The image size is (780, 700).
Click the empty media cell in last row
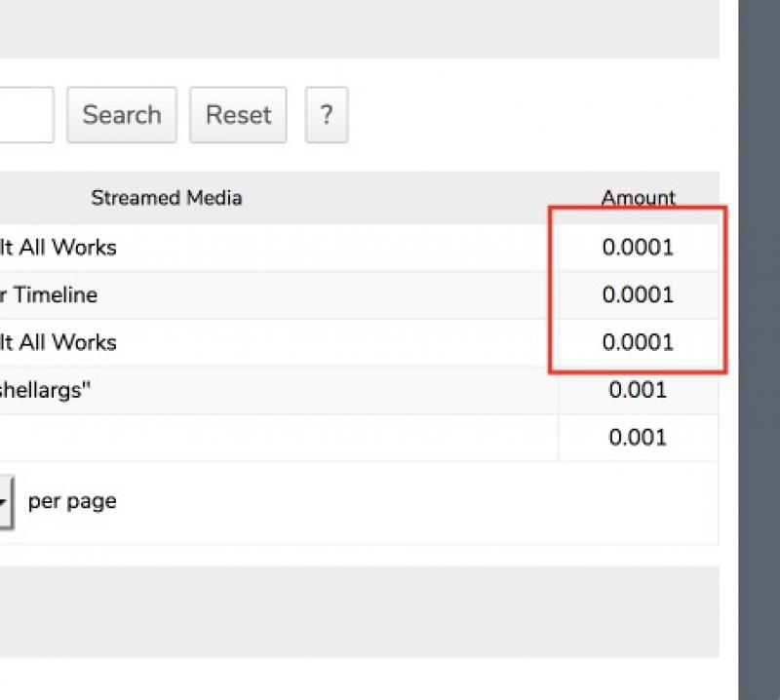coord(273,438)
